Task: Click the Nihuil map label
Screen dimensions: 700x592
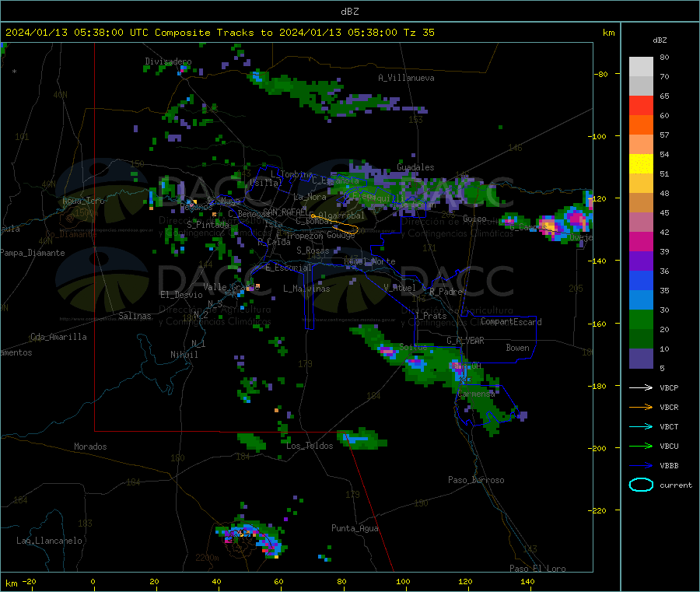Action: (184, 355)
